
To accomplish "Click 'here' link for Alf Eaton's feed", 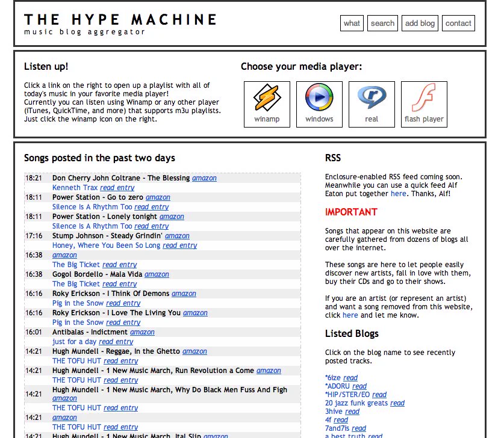I will pyautogui.click(x=398, y=194).
